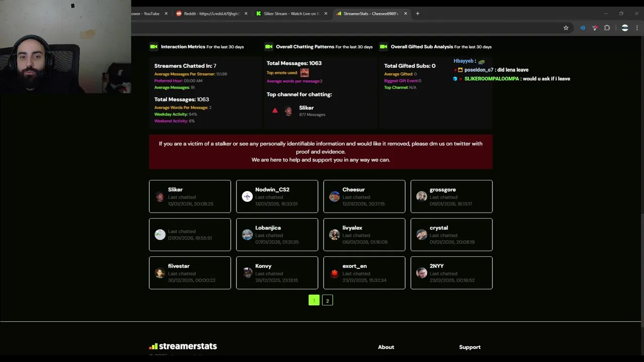The image size is (644, 362).
Task: Click the red victim notice banner
Action: 320,151
